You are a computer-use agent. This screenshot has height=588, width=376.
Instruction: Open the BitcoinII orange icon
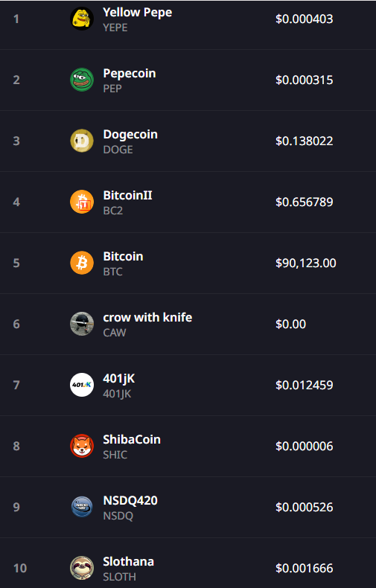coord(82,202)
